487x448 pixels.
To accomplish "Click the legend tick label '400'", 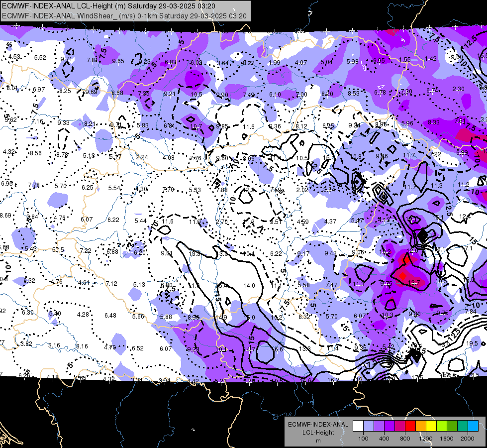I will pos(384,439).
